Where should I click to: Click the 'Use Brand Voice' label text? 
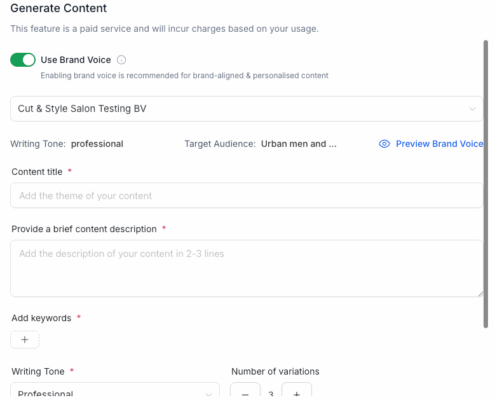click(x=76, y=60)
